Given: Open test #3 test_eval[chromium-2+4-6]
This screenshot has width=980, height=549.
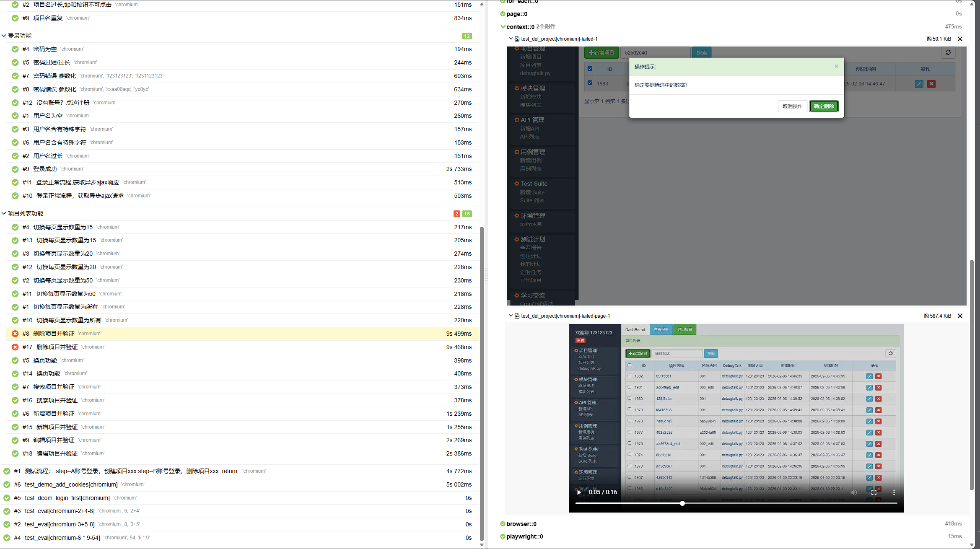Looking at the screenshot, I should coord(239,511).
